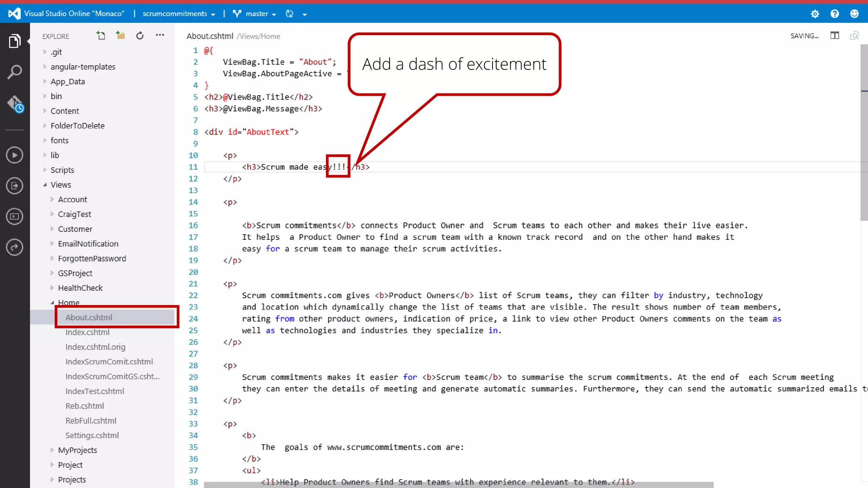This screenshot has width=868, height=488.
Task: Open the more options ellipsis in Explore
Action: (160, 35)
